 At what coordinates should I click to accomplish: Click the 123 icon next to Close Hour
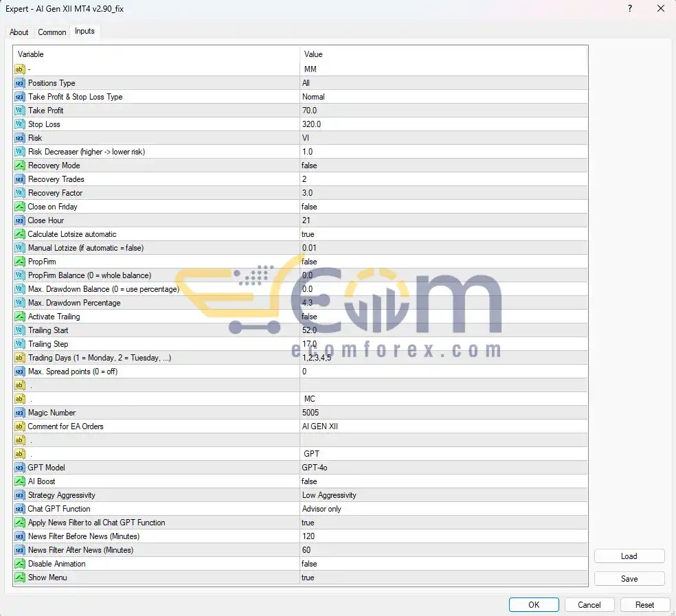[x=19, y=220]
